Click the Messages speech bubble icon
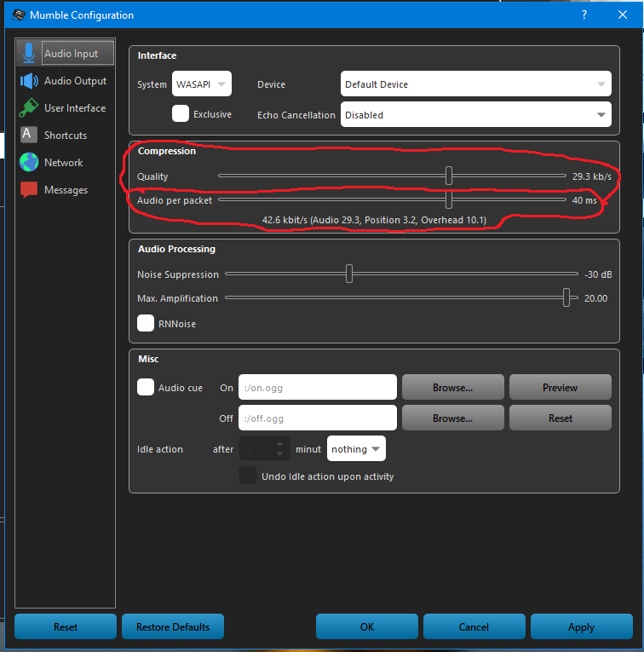The width and height of the screenshot is (644, 652). click(29, 189)
